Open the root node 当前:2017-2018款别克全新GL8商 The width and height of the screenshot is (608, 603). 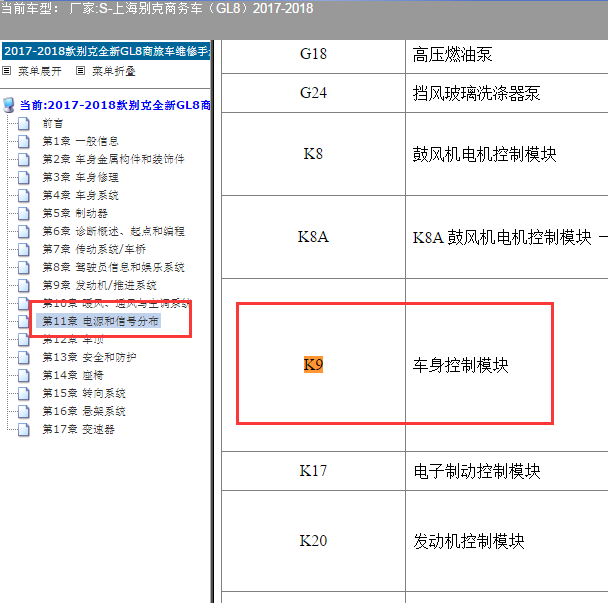click(x=115, y=105)
